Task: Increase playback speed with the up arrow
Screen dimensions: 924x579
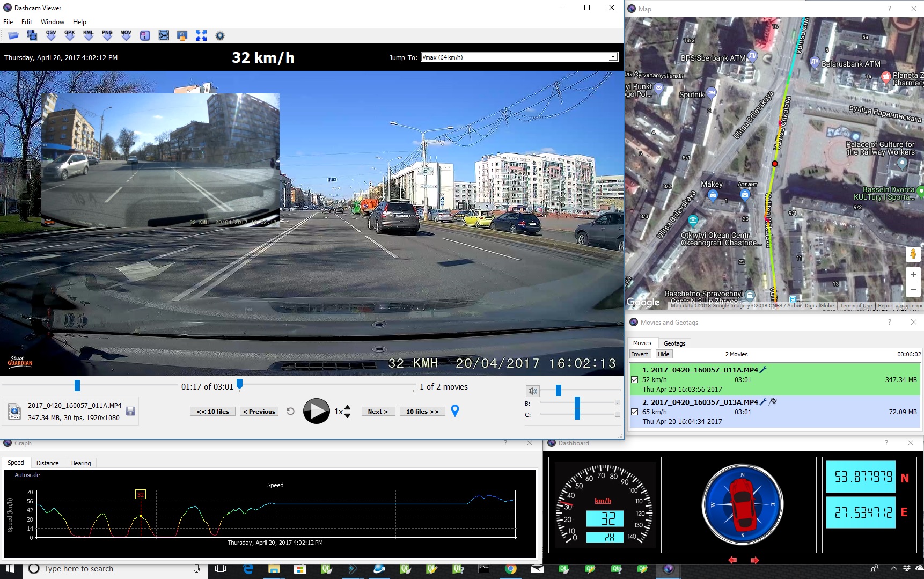Action: (348, 408)
